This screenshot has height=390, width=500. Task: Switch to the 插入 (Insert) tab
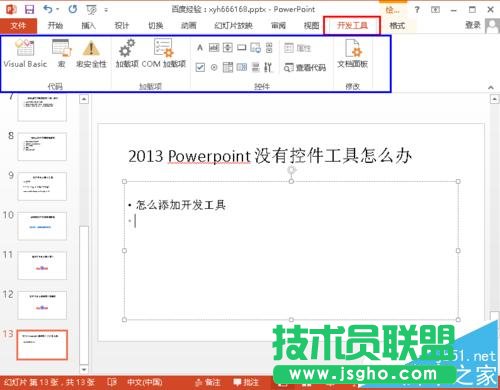88,26
